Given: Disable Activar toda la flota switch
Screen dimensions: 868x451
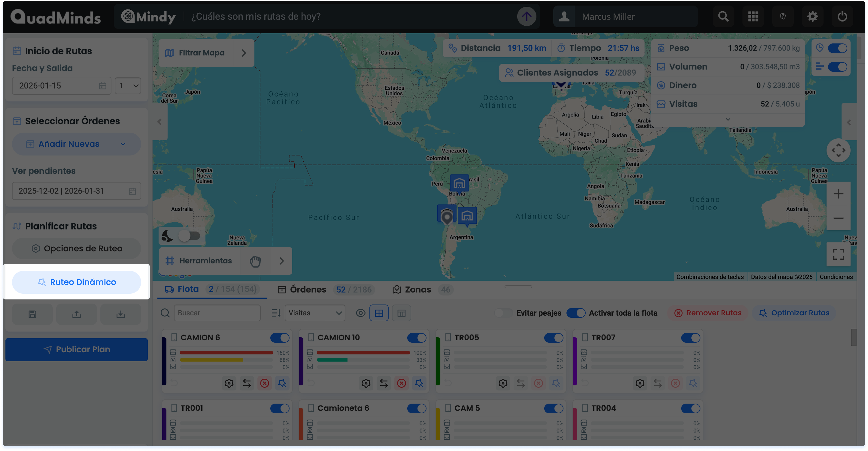Looking at the screenshot, I should (576, 313).
